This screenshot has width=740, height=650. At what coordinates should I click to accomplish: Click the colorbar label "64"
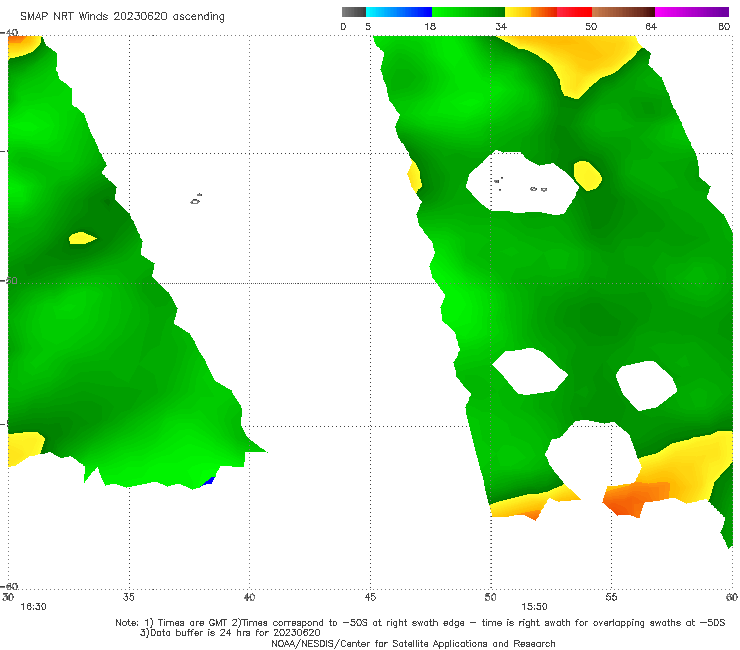click(651, 26)
